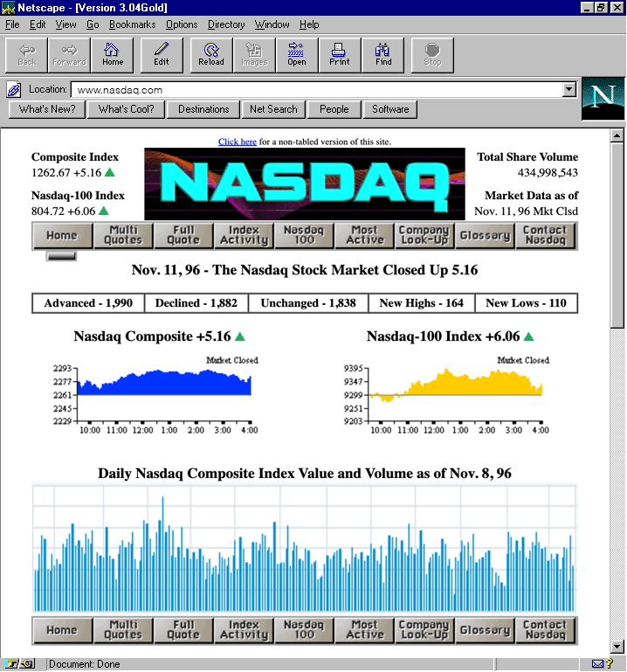The image size is (627, 672).
Task: Click bottom nav Glossary button
Action: coord(485,630)
